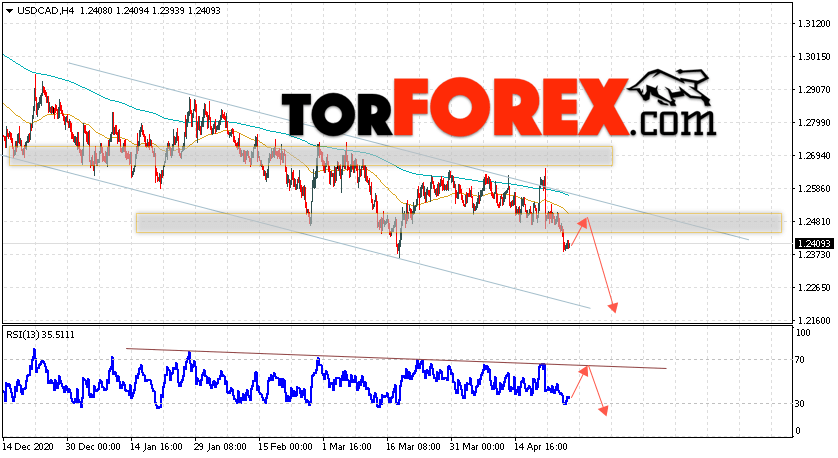The image size is (838, 458).
Task: Click the 1.29070 price axis label
Action: click(x=814, y=90)
